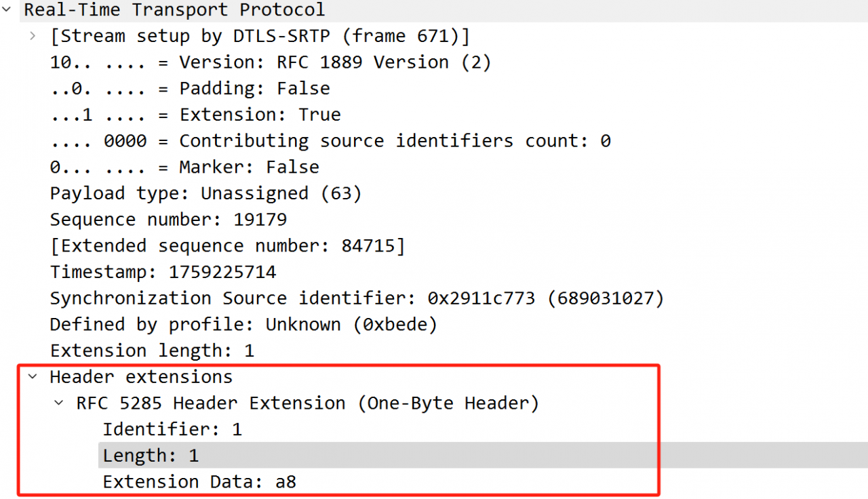The width and height of the screenshot is (868, 499).
Task: Click the Payload type: Unassigned (63) row
Action: pos(205,193)
